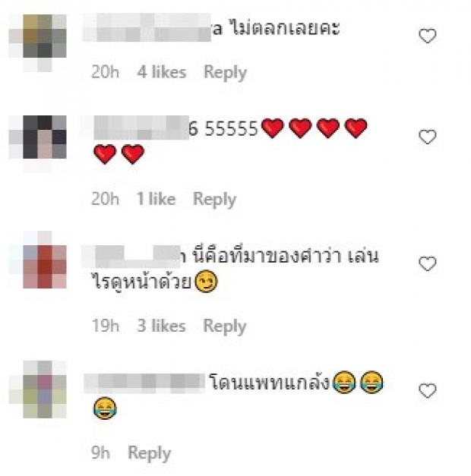
Task: Reply to the comment with 4 likes
Action: [225, 73]
